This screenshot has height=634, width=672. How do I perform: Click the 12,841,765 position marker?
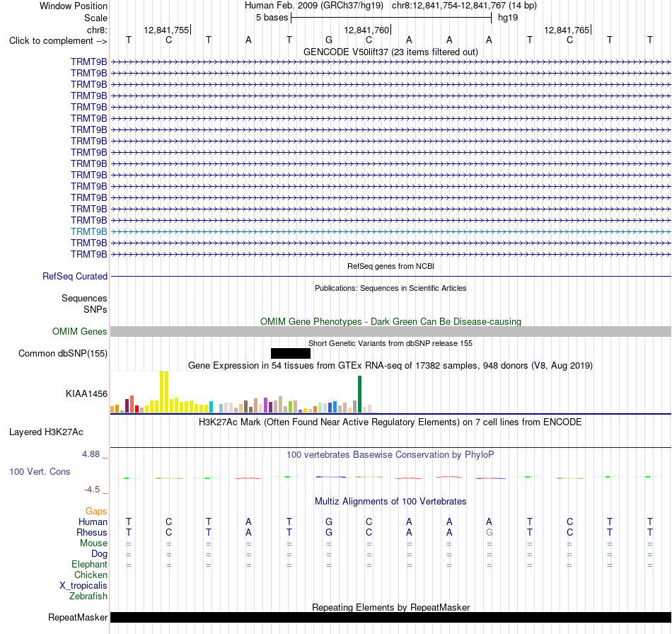point(567,30)
